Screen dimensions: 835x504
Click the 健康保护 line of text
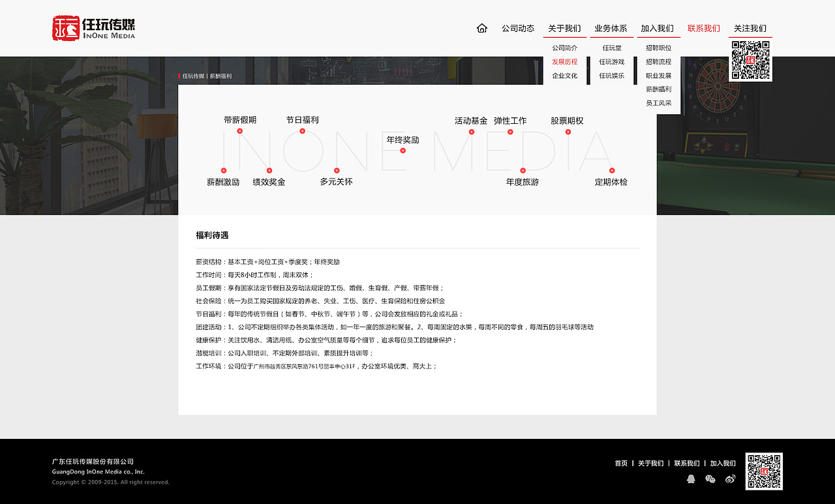[327, 340]
